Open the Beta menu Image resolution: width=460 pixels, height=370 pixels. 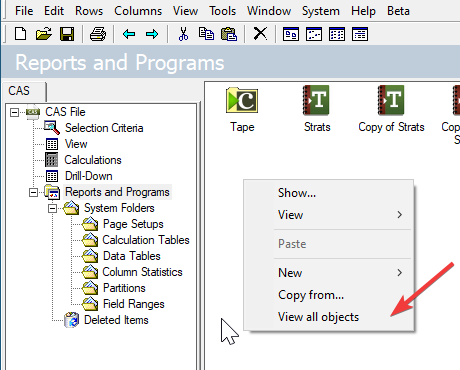pyautogui.click(x=398, y=11)
